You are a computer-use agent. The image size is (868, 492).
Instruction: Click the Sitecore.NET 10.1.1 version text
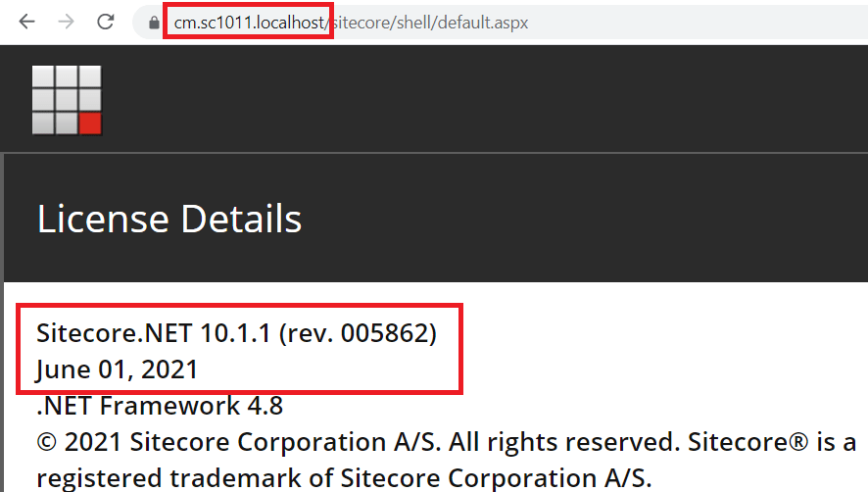click(154, 333)
